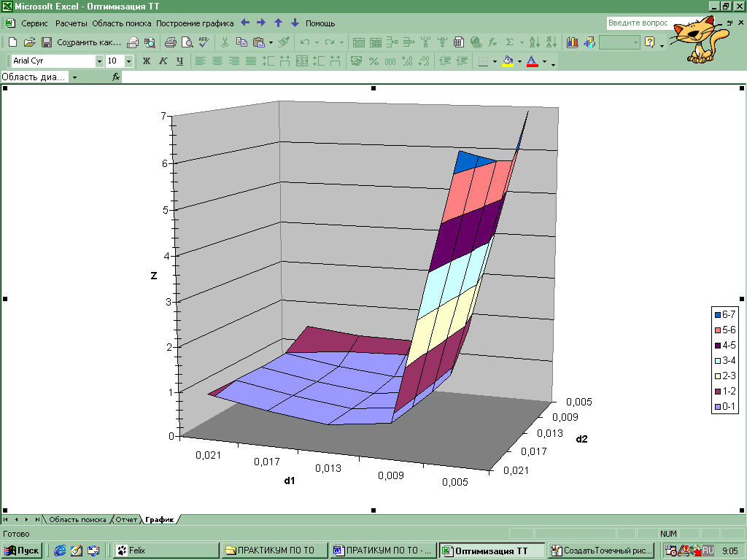747x560 pixels.
Task: Open Print Preview with magnifier icon
Action: 187,42
